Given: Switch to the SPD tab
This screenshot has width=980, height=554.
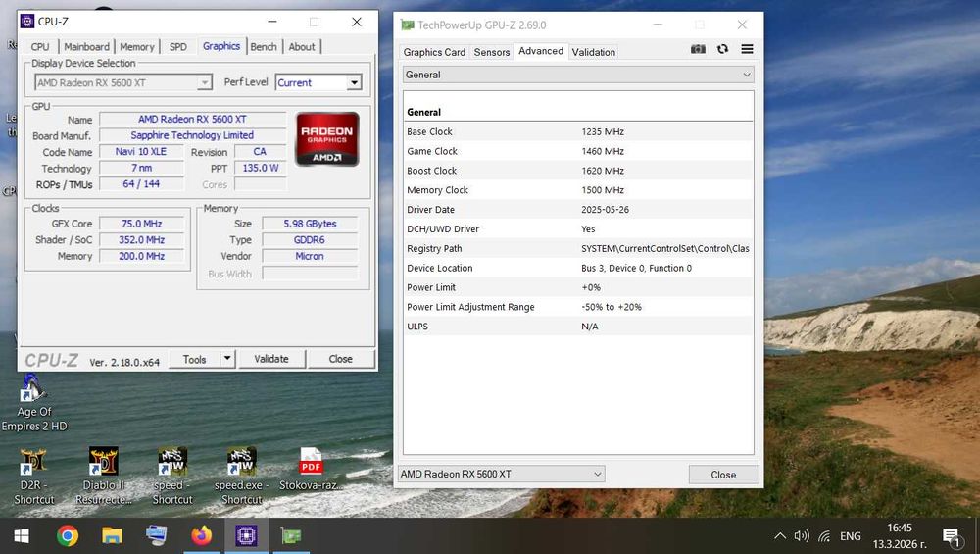Looking at the screenshot, I should coord(178,47).
